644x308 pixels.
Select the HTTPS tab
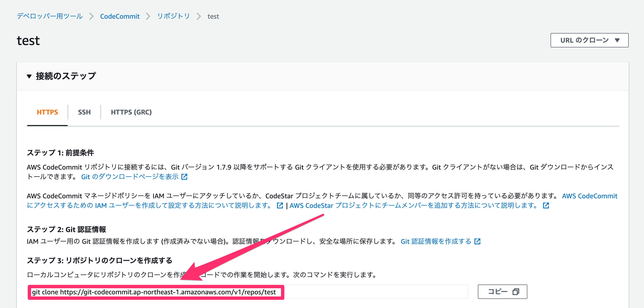[47, 112]
